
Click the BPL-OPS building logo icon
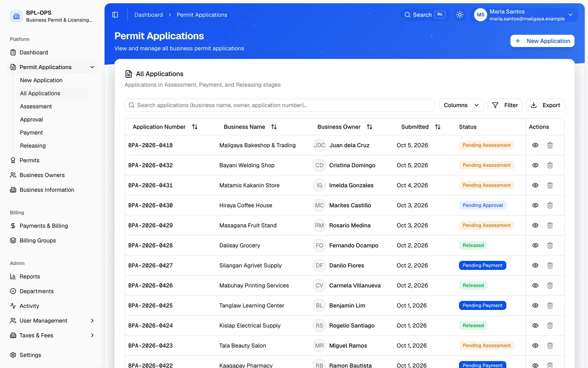pos(16,16)
